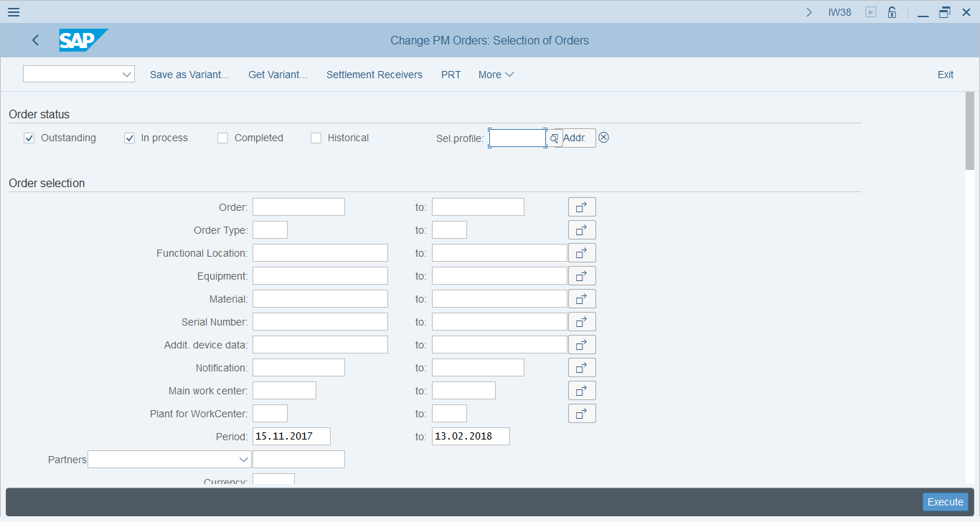Open the multiple selection for Order
980x522 pixels.
point(582,207)
